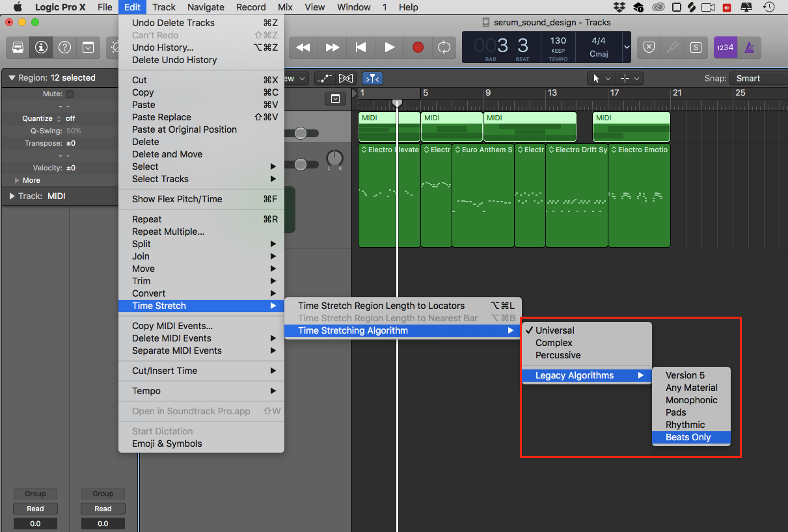Toggle the Count-in 1234 button
Screen dimensions: 788x532
(725, 47)
